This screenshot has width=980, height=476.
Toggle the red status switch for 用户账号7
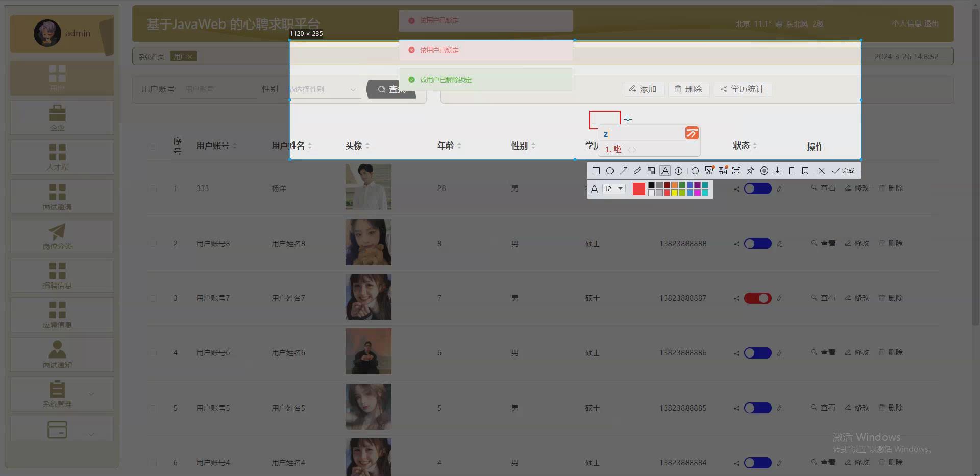pos(757,298)
